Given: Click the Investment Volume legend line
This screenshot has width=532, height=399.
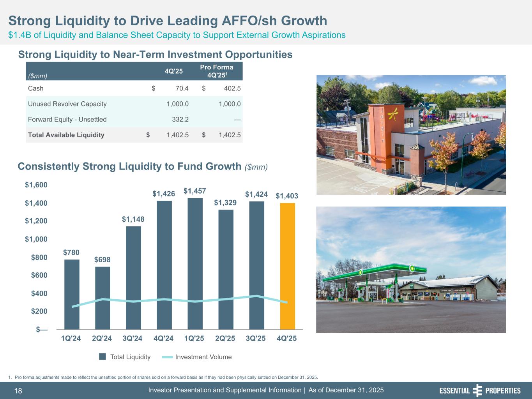Looking at the screenshot, I should point(167,357).
